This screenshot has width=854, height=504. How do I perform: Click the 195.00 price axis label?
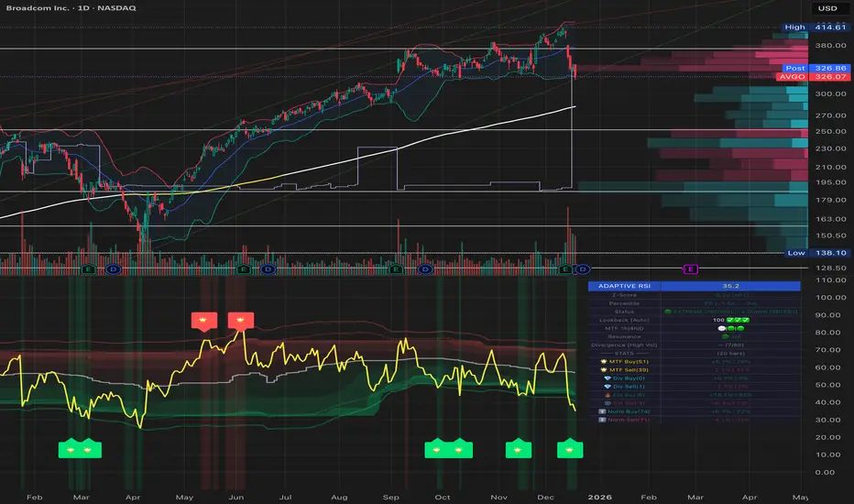tap(830, 182)
